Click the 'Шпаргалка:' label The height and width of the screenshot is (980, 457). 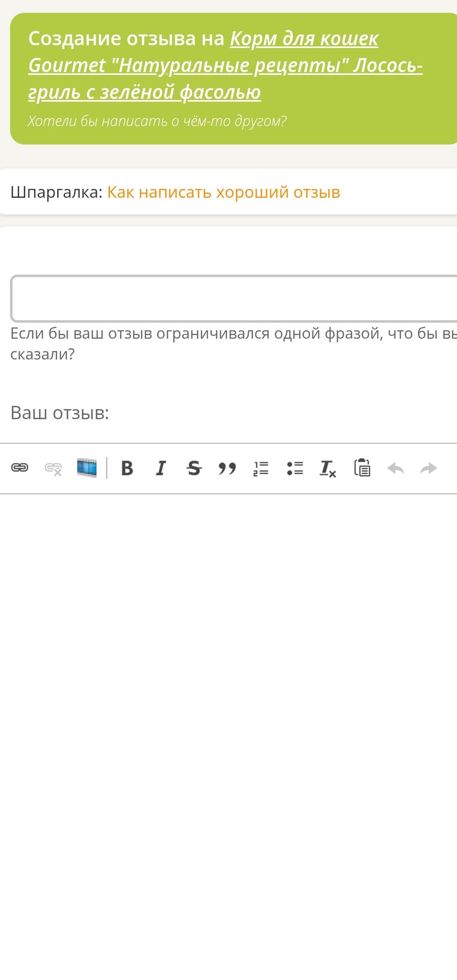(x=57, y=192)
